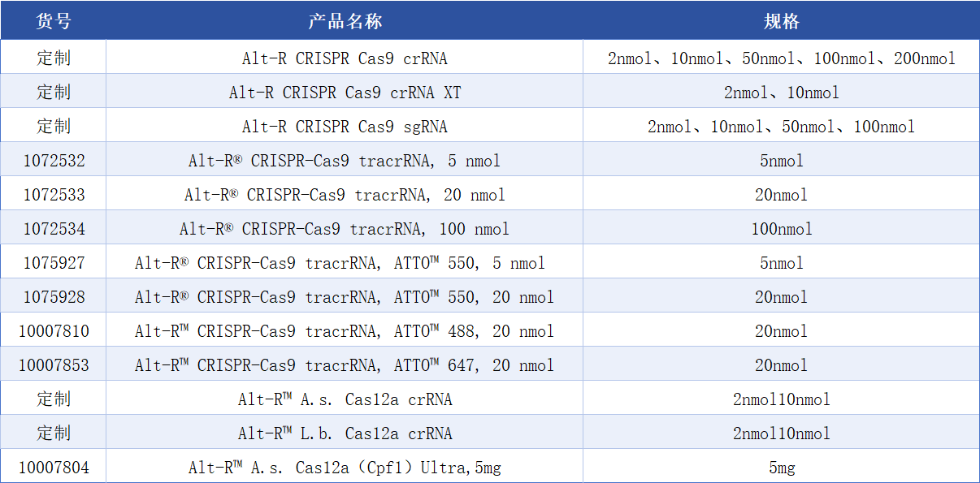The image size is (980, 483).
Task: Click catalog number 10007804
Action: pyautogui.click(x=54, y=468)
